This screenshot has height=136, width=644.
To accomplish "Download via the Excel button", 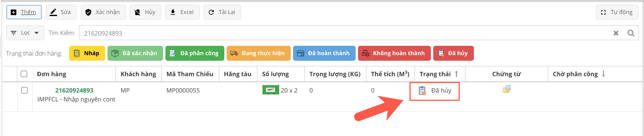I will pyautogui.click(x=182, y=12).
